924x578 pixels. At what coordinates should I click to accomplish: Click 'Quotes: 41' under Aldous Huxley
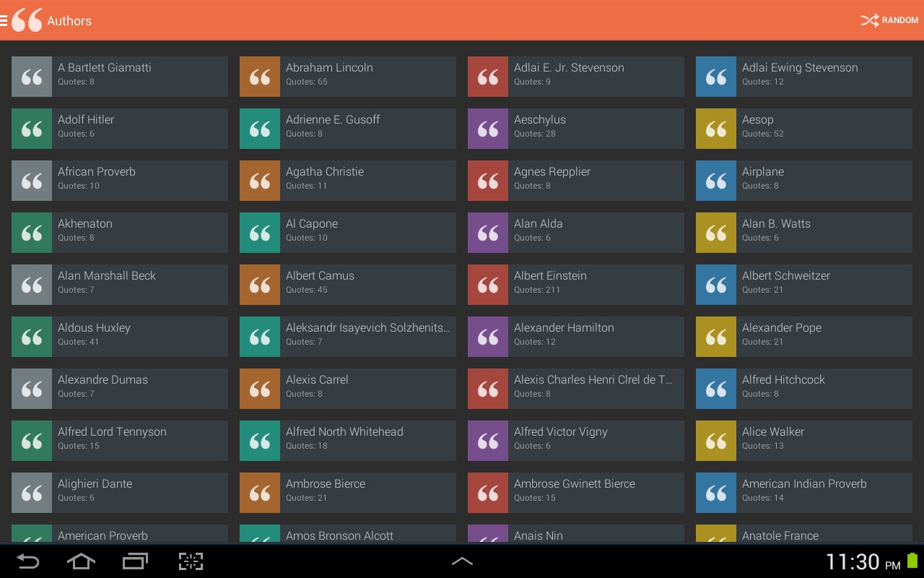point(79,342)
